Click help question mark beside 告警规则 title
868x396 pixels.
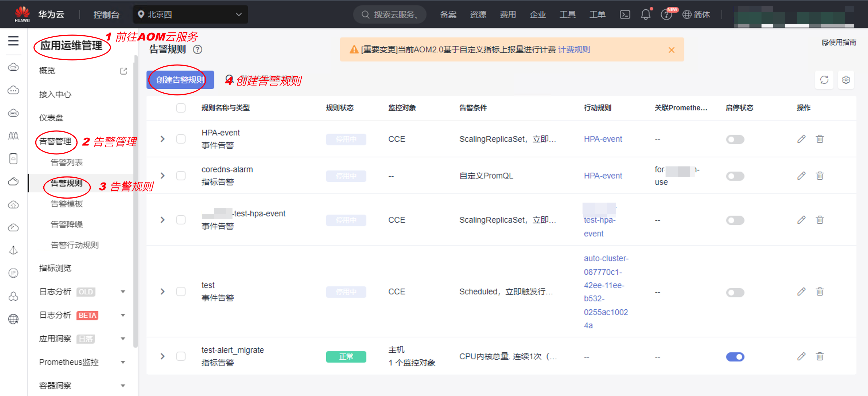click(x=197, y=50)
